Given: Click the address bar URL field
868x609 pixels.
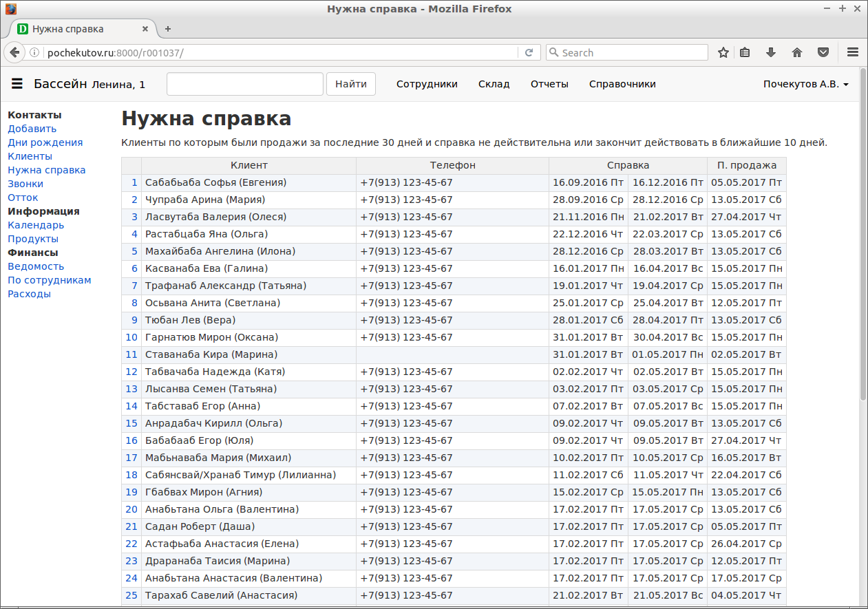Looking at the screenshot, I should click(x=281, y=52).
